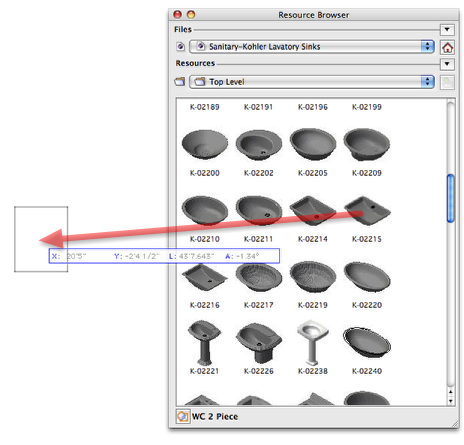The width and height of the screenshot is (464, 445).
Task: Click the scrollbar up arrow
Action: [451, 392]
